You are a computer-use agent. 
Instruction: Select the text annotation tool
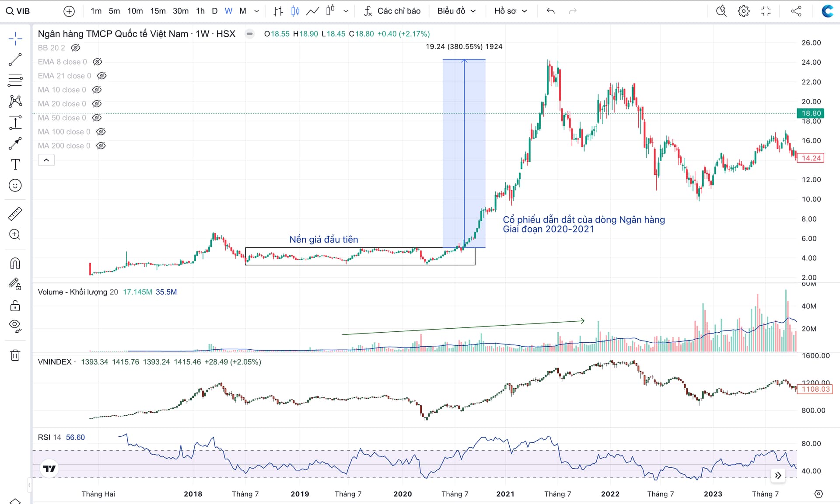click(x=15, y=164)
